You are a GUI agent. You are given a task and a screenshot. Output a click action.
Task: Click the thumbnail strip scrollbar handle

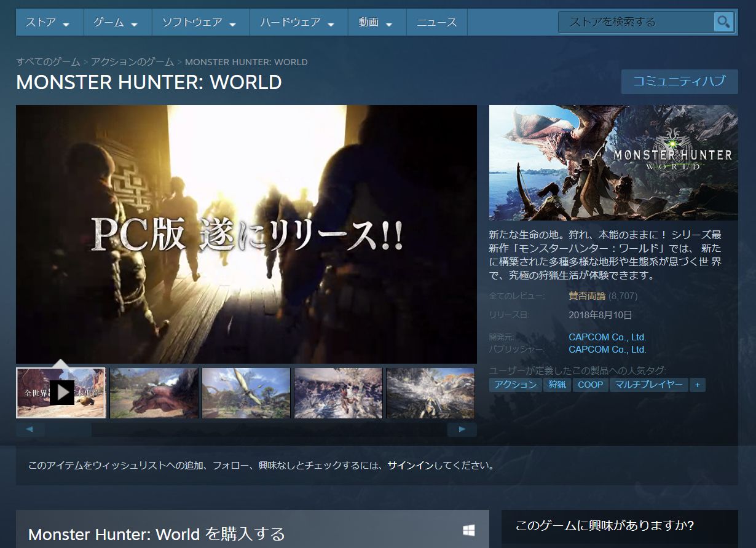(69, 429)
